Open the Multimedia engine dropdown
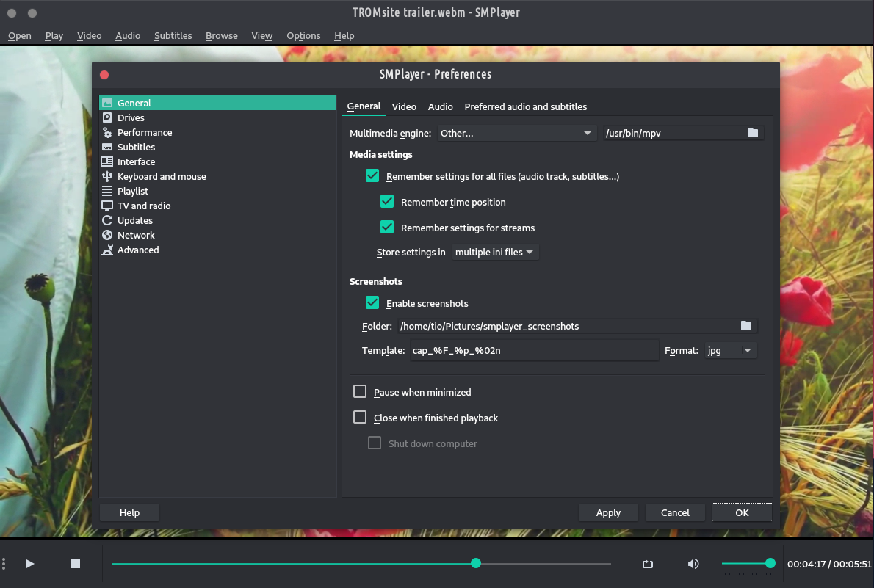The width and height of the screenshot is (874, 588). pos(516,133)
